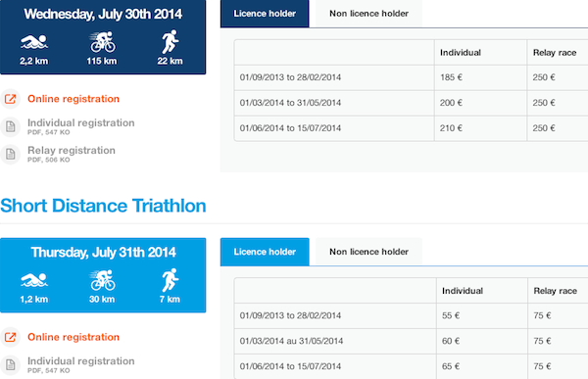
Task: Click the PDF icon beside the Short Distance Individual registration
Action: coord(10,364)
